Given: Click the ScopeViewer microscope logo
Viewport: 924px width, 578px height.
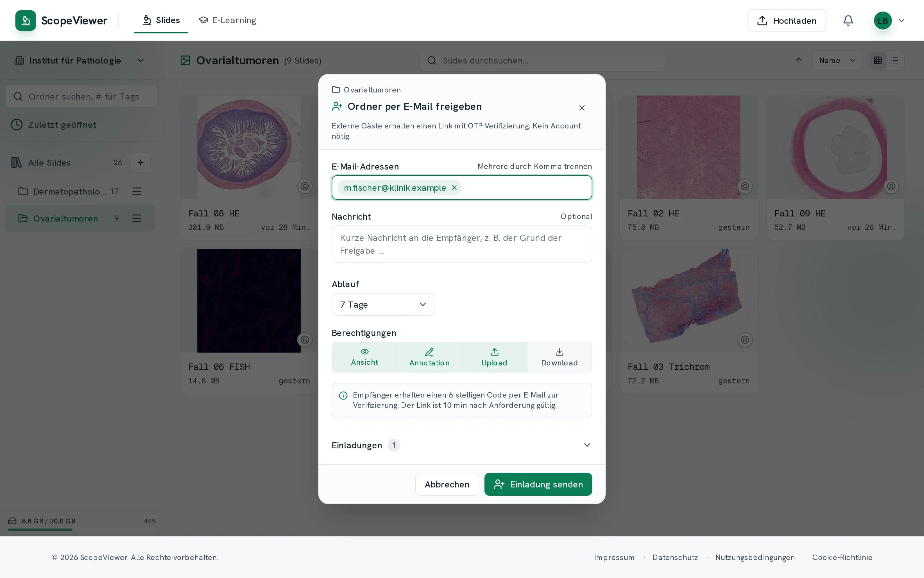Looking at the screenshot, I should pyautogui.click(x=26, y=21).
